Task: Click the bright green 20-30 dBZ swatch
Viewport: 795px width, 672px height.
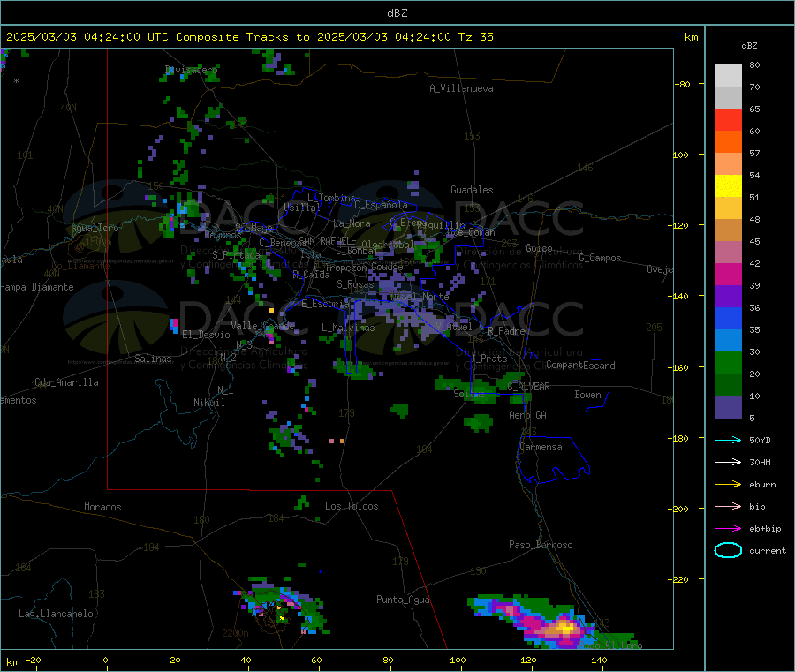Action: (x=728, y=362)
